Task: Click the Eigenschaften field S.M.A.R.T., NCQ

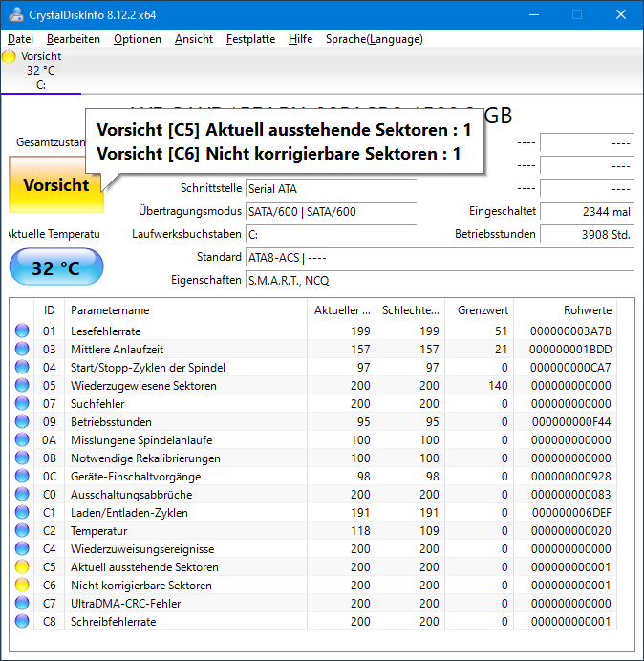Action: [x=440, y=280]
